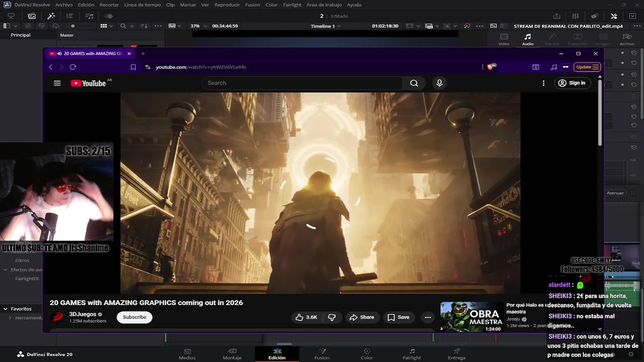
Task: Open Brave music playlist icon in toolbar
Action: coord(554,67)
